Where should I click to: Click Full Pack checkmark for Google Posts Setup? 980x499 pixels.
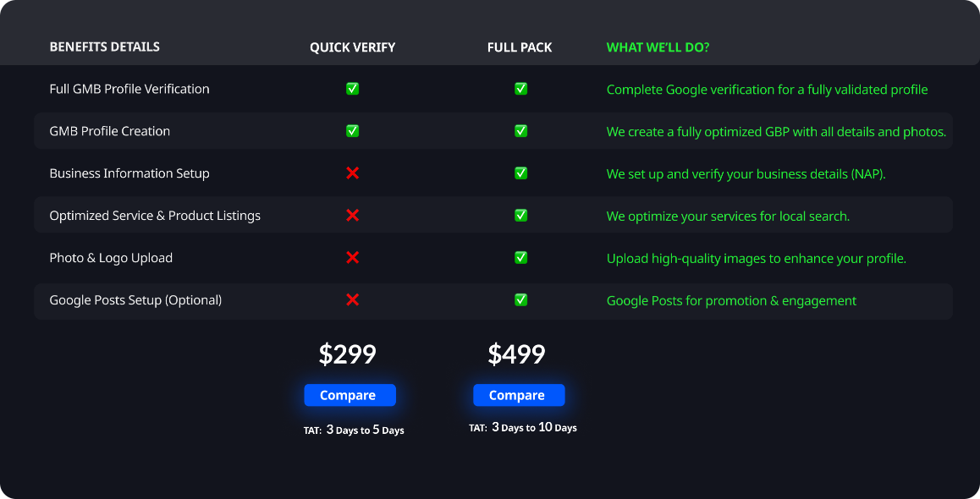[520, 299]
